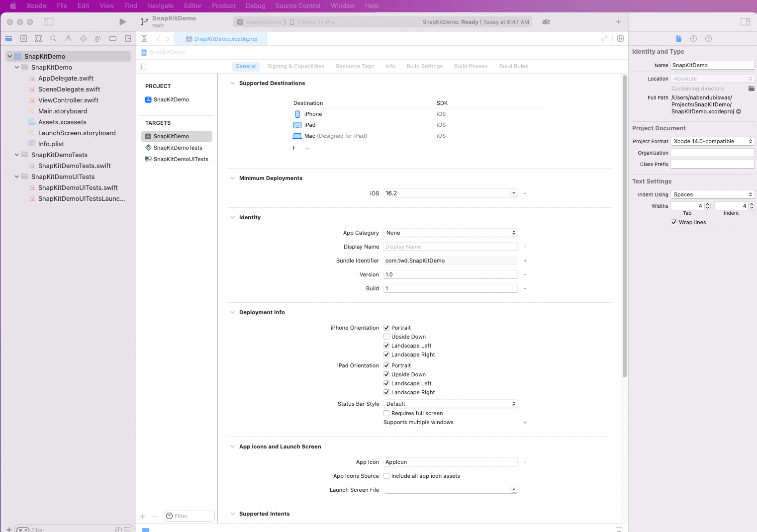Open the iOS minimum deployment dropdown
This screenshot has height=532, width=757.
513,193
